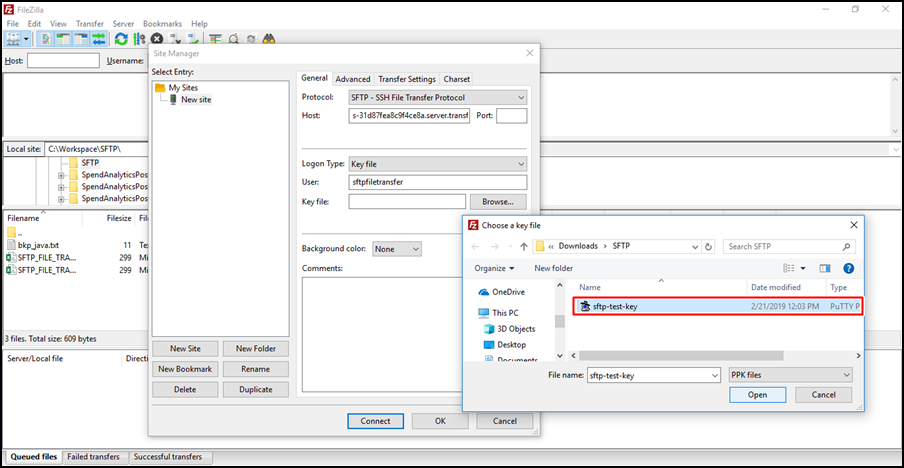Switch to the Failed transfers tab
Screen dimensions: 904x468
(x=93, y=456)
